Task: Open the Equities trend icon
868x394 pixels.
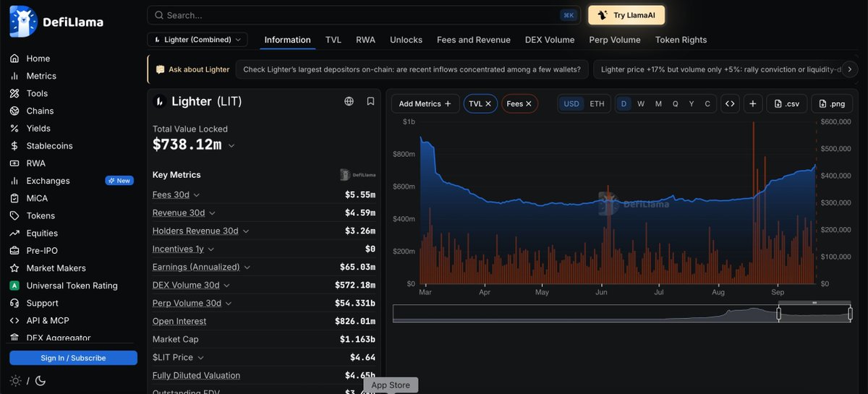Action: [14, 233]
